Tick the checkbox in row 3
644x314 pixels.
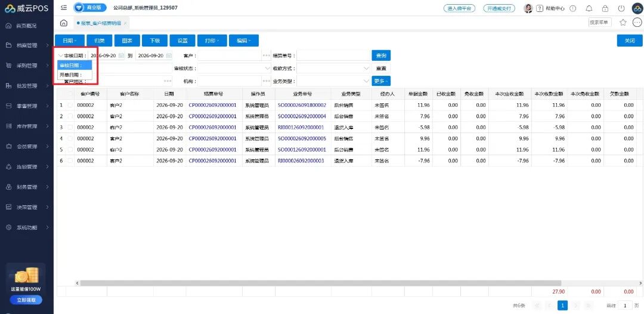[x=70, y=127]
